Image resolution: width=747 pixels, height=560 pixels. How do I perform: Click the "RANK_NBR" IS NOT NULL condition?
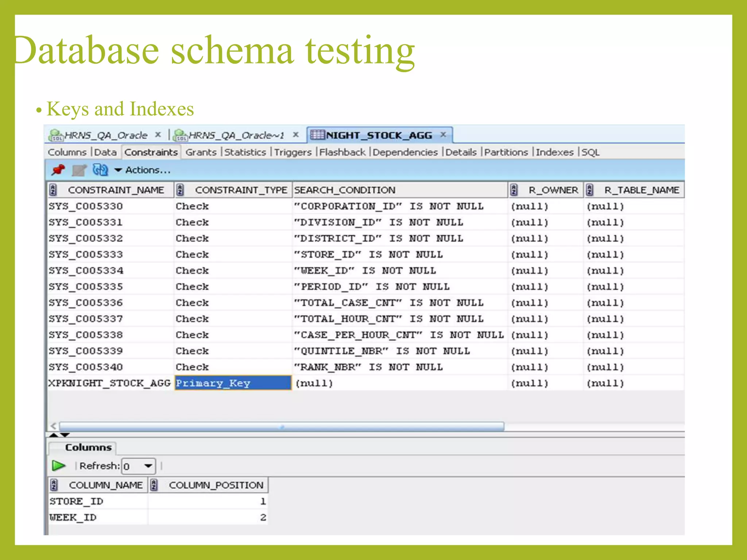tap(368, 367)
